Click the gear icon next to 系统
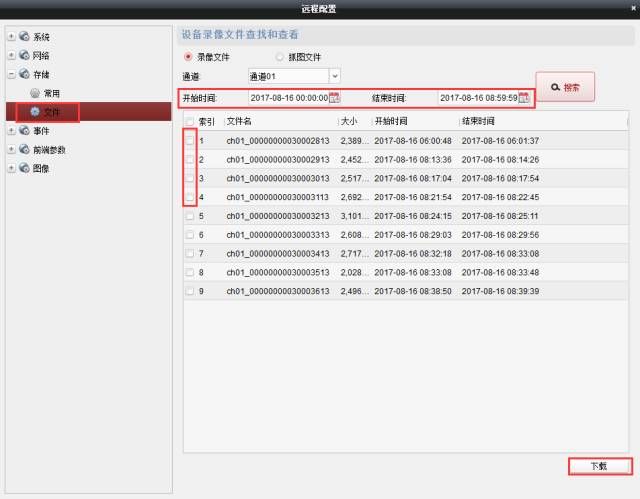 click(23, 37)
